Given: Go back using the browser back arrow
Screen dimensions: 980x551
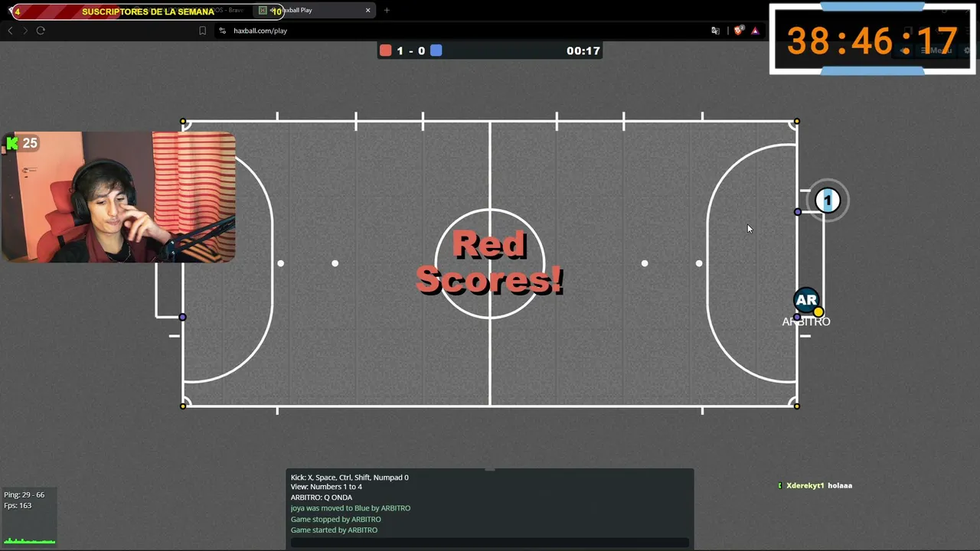Looking at the screenshot, I should pos(10,31).
